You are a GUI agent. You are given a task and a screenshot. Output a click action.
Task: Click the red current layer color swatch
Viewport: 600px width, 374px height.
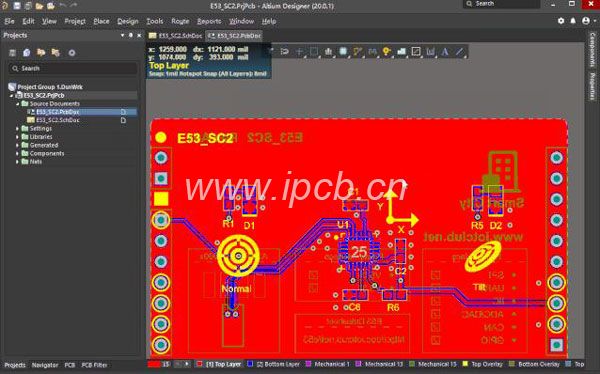(154, 364)
